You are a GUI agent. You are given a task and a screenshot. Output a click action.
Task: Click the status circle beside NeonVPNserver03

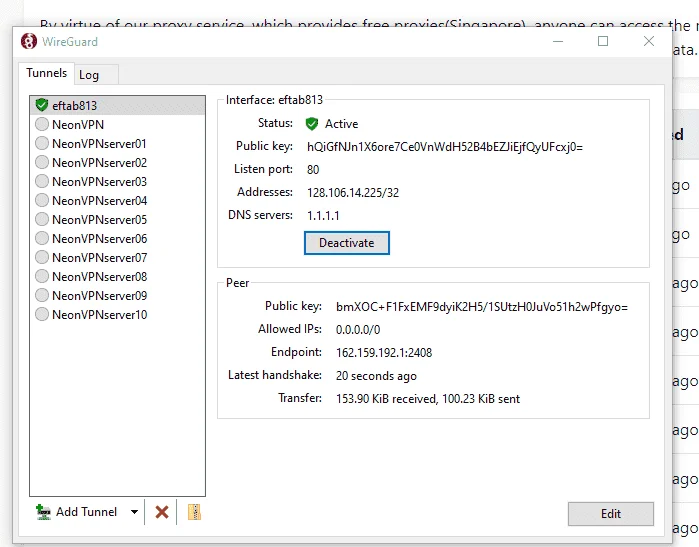pos(42,181)
